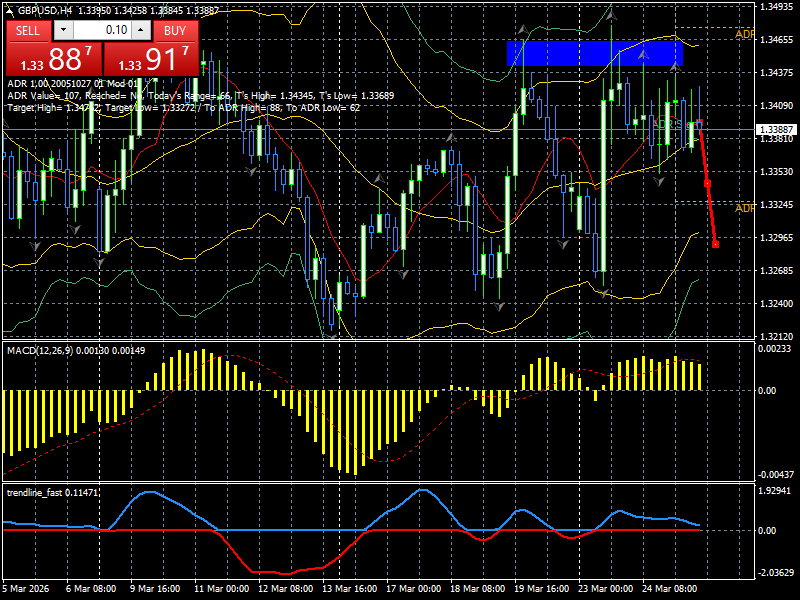The image size is (800, 600).
Task: Click the 1.32120 price axis label
Action: pyautogui.click(x=776, y=337)
